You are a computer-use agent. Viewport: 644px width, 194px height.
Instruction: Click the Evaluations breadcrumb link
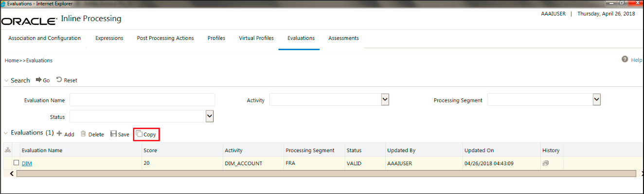pos(39,60)
